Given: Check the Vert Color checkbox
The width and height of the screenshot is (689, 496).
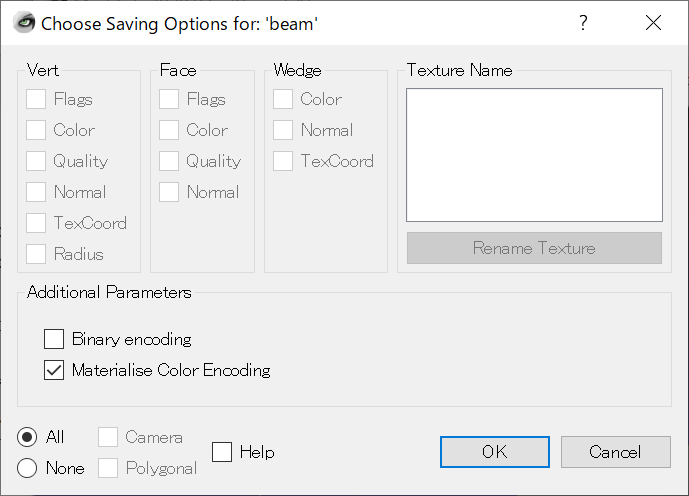Looking at the screenshot, I should (x=36, y=130).
